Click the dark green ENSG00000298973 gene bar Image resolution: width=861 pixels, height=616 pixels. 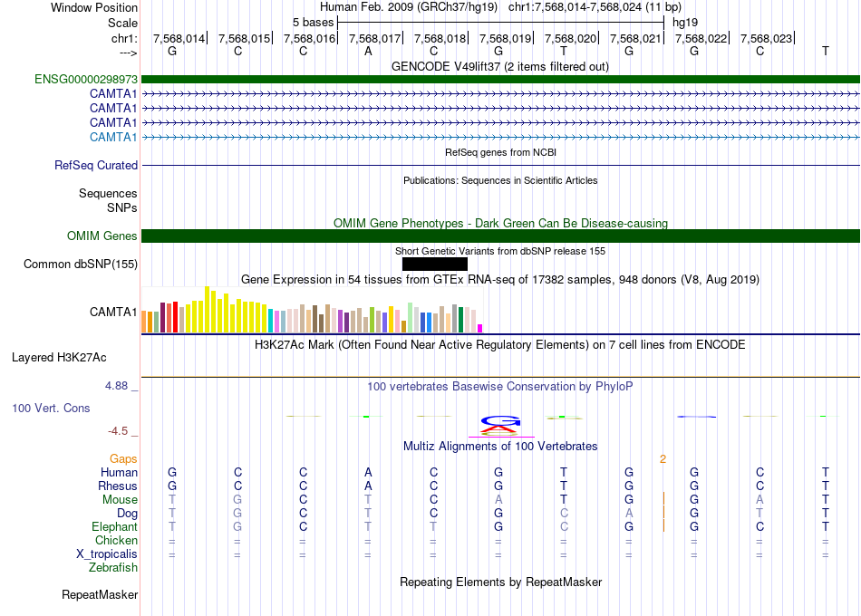pyautogui.click(x=500, y=79)
